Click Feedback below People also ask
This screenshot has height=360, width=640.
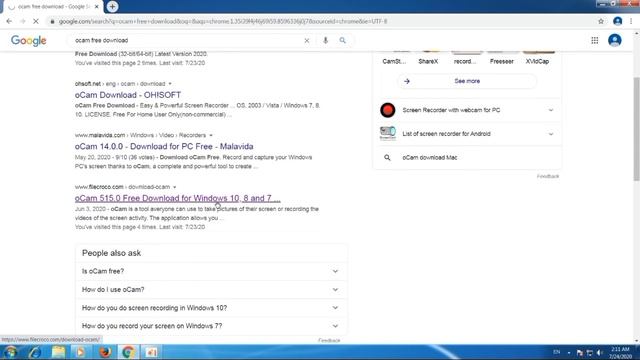coord(329,340)
